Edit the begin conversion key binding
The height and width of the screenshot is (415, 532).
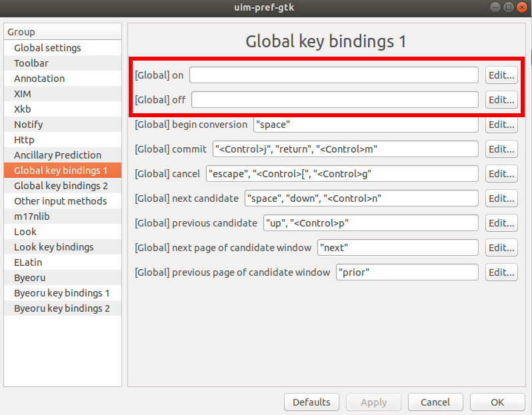click(x=501, y=125)
